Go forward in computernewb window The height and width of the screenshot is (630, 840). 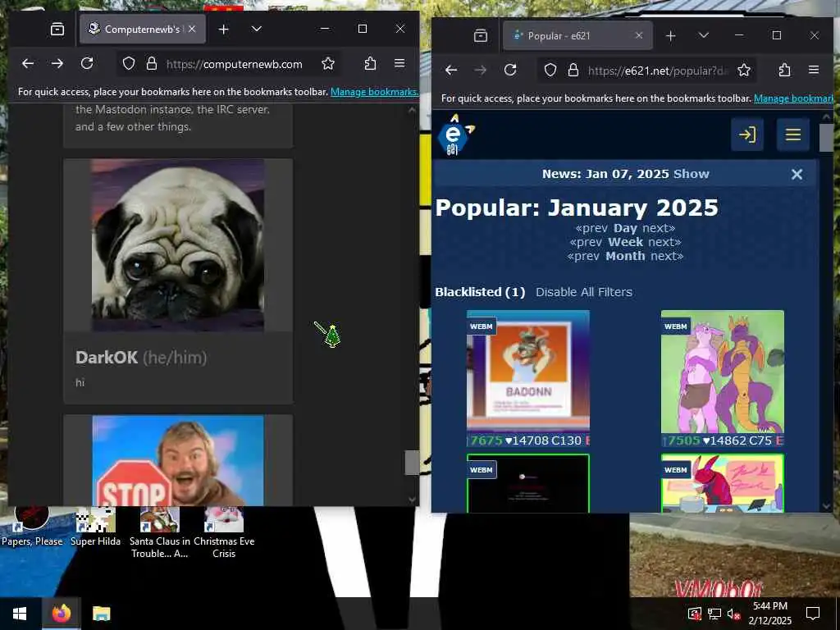point(57,64)
